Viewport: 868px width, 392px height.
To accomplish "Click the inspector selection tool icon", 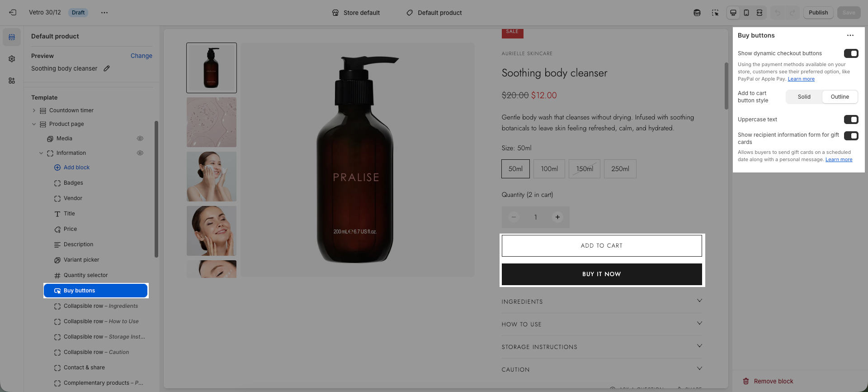I will [x=715, y=13].
